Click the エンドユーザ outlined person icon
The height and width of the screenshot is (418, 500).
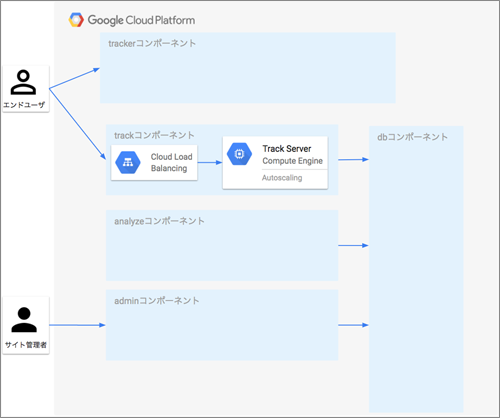tap(23, 82)
